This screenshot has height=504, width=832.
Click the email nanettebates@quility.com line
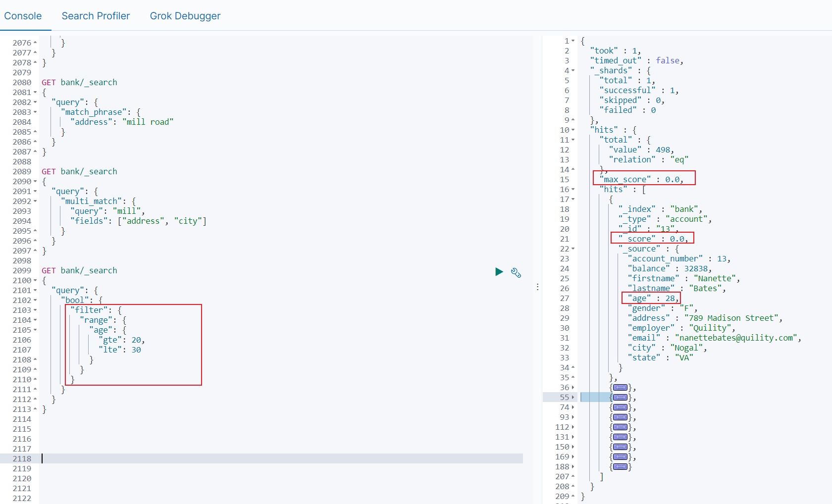pos(715,338)
